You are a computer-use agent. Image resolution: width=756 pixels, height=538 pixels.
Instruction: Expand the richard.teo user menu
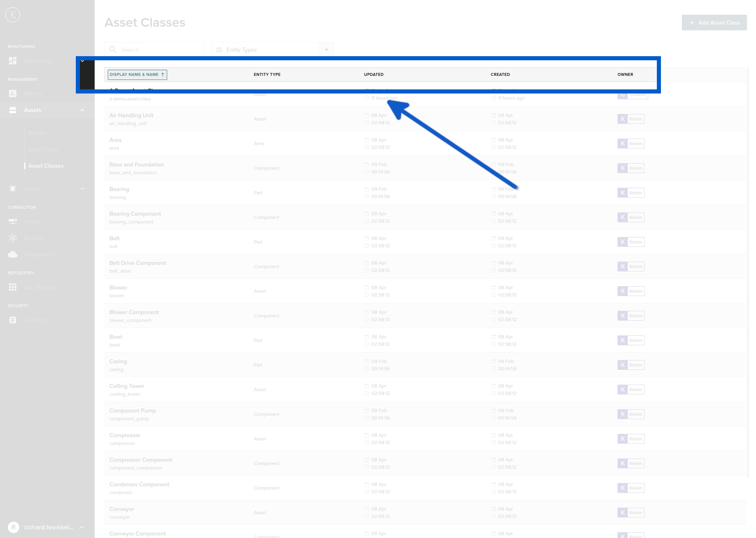[82, 527]
